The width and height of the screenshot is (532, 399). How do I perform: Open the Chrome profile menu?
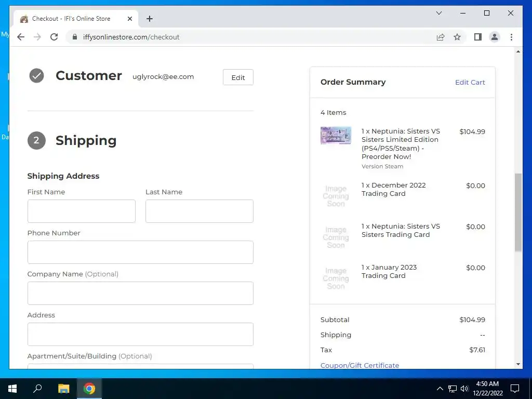pyautogui.click(x=495, y=37)
